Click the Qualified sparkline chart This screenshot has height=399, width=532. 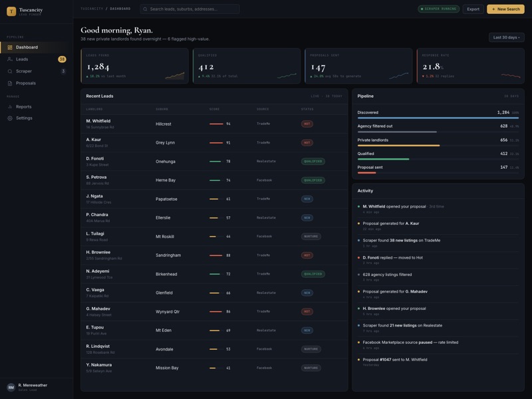tap(287, 76)
